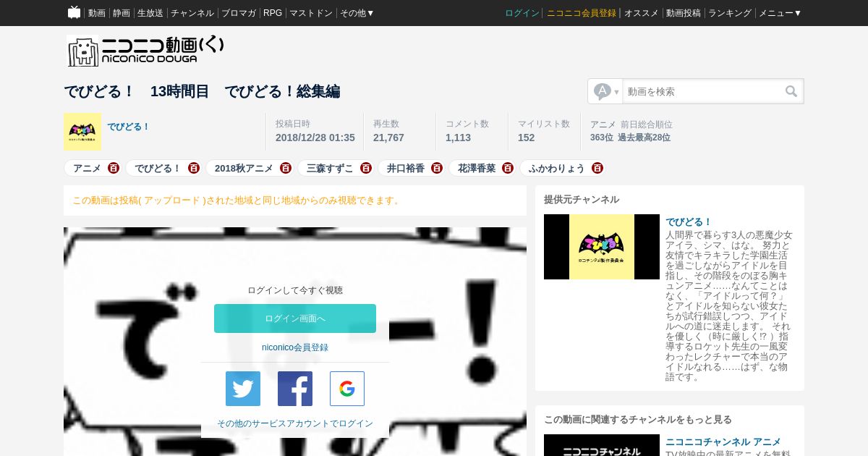Sign in with the Facebook icon
This screenshot has width=868, height=456.
point(295,389)
